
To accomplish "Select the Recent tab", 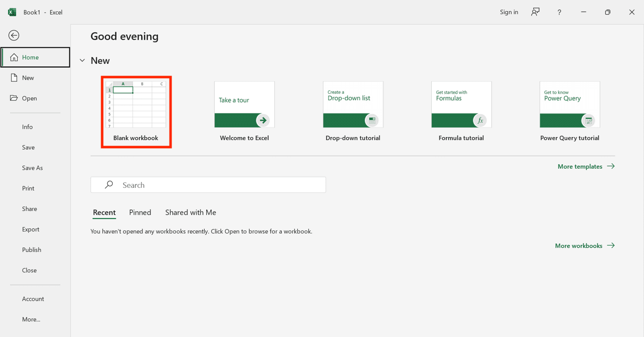I will point(104,213).
